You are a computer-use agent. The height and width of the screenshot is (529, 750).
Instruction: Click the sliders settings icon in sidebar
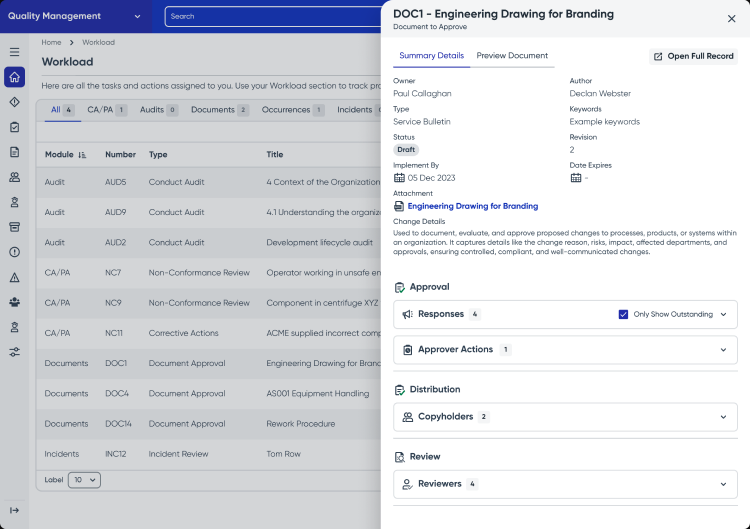tap(14, 352)
